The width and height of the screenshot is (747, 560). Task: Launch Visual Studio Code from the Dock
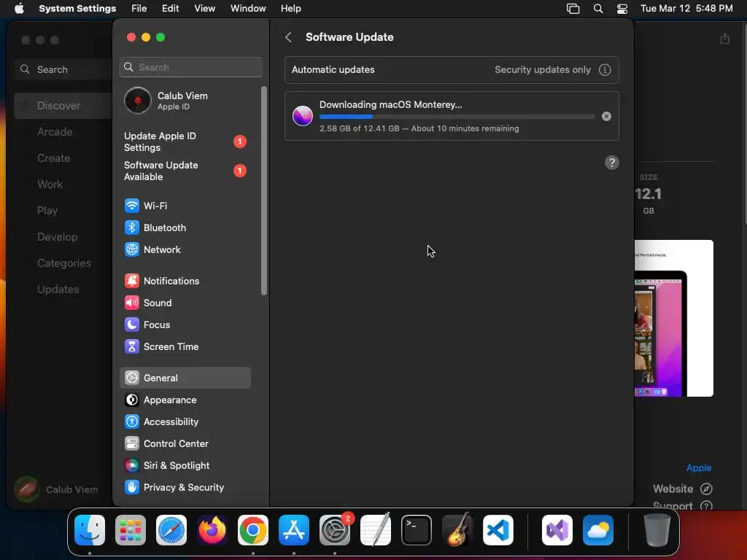tap(498, 530)
